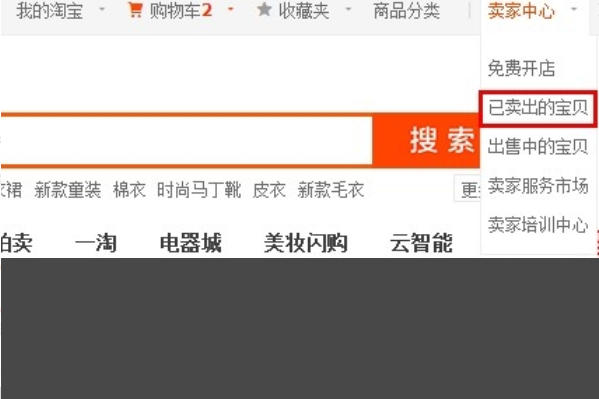The image size is (599, 399).
Task: Open 购物车 cart link
Action: coord(180,11)
